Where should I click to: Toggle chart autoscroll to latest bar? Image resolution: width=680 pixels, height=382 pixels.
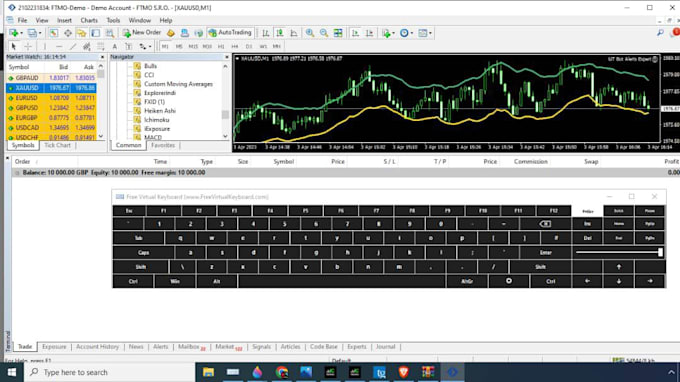[x=355, y=33]
